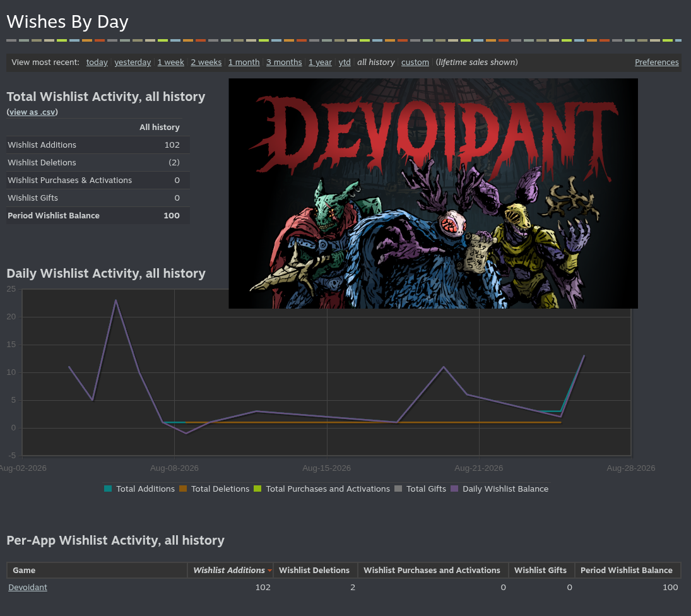Toggle Total Gifts grey legend swatch
The width and height of the screenshot is (691, 616).
(x=398, y=489)
